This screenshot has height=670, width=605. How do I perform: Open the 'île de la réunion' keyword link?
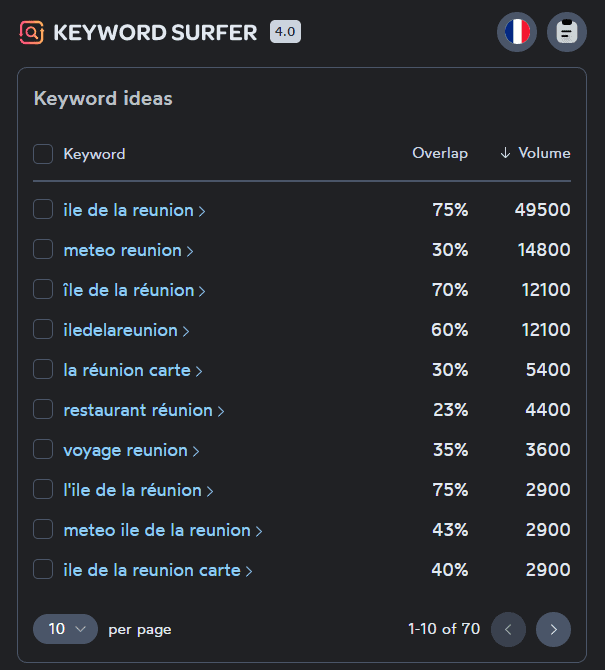tap(128, 290)
